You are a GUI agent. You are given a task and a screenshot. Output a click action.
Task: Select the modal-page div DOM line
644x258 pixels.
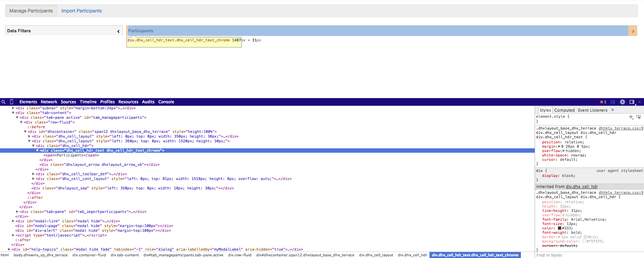pos(94,226)
